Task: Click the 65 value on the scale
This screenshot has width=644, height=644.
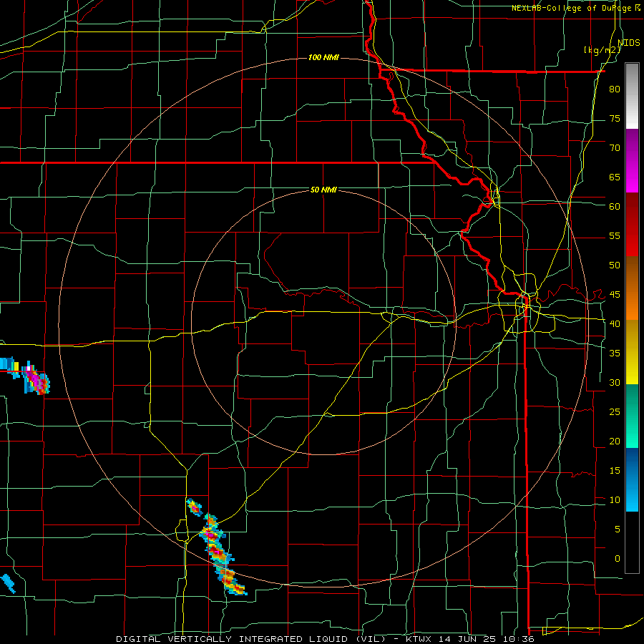Action: 615,177
